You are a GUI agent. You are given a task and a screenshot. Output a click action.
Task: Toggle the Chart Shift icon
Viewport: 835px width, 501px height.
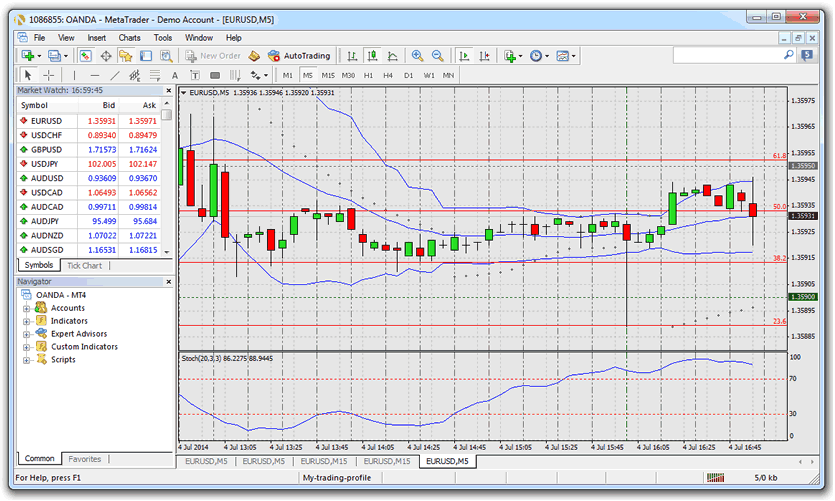484,56
